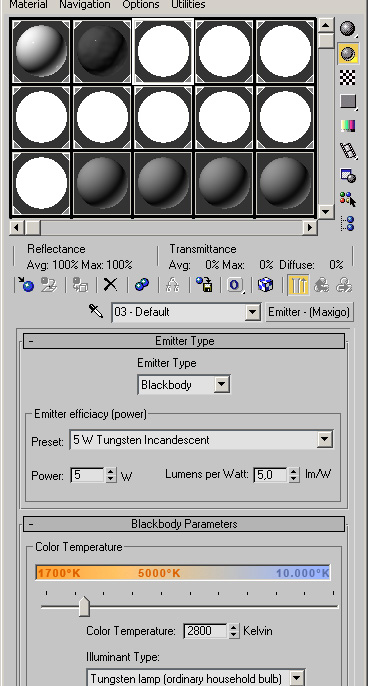Image resolution: width=368 pixels, height=686 pixels.
Task: Click Go Forward to Sibling icon
Action: click(x=344, y=285)
